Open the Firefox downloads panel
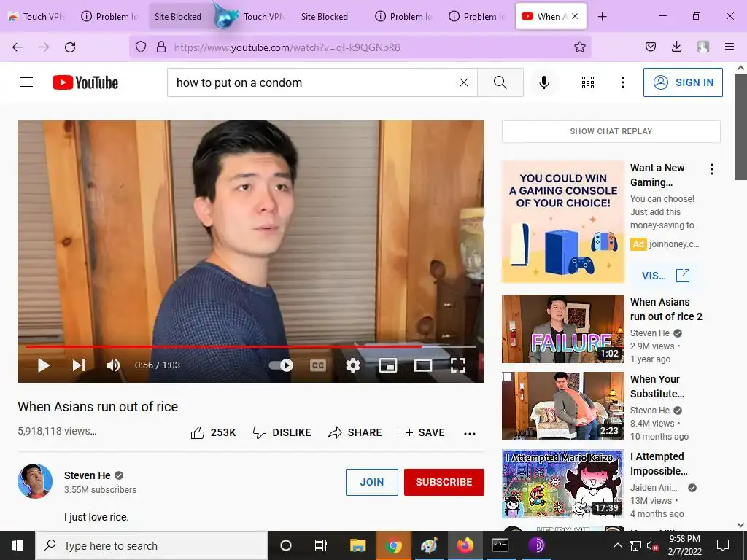This screenshot has width=747, height=560. coord(676,47)
